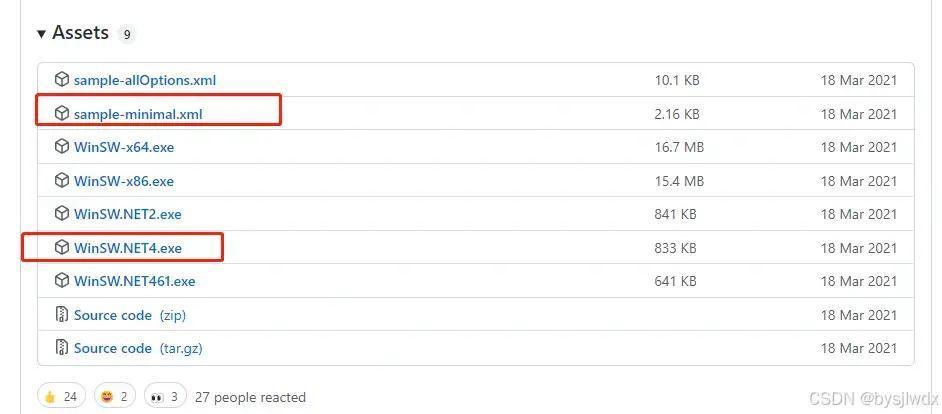Download sample-minimal.xml file
The height and width of the screenshot is (414, 942).
tap(138, 114)
